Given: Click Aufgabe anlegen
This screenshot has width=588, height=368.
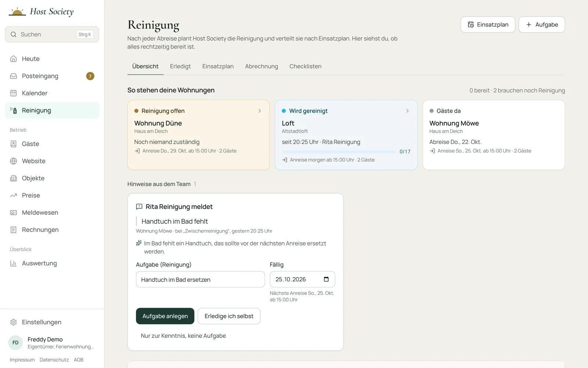Looking at the screenshot, I should 165,316.
